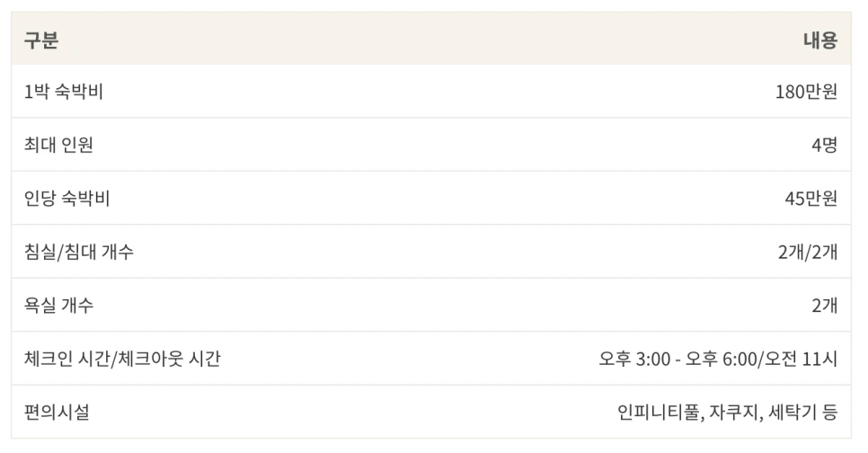This screenshot has height=453, width=868.
Task: Click the 4명 capacity value
Action: tap(824, 145)
